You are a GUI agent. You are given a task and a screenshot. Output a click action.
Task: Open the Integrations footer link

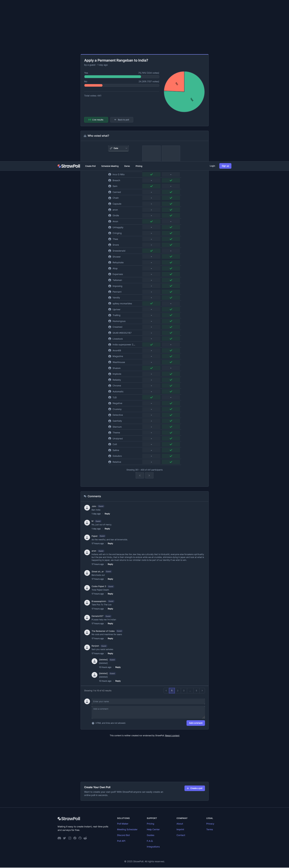pyautogui.click(x=153, y=846)
